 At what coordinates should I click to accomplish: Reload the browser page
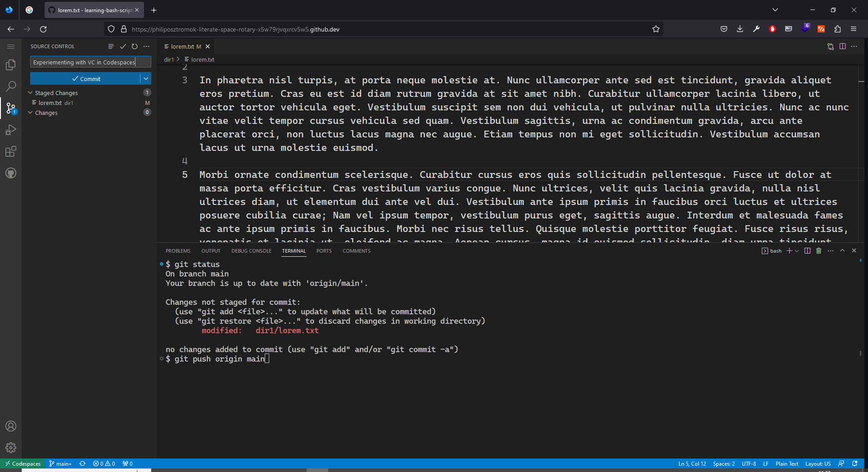[x=43, y=29]
